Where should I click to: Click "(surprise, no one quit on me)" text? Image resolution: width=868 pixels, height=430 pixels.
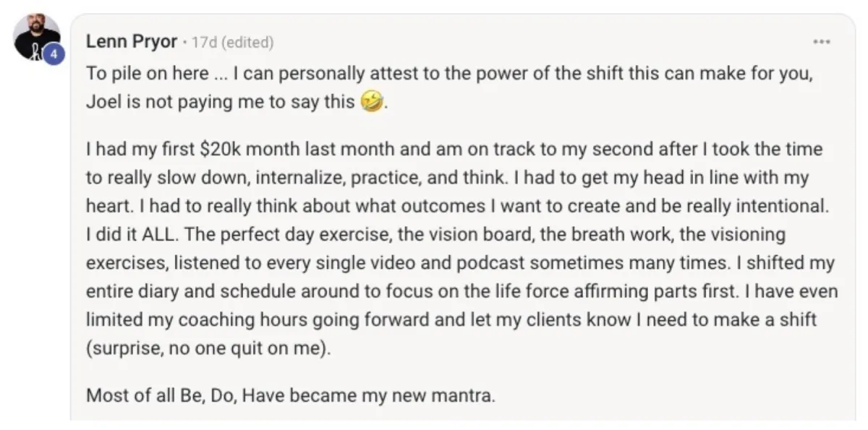[208, 348]
